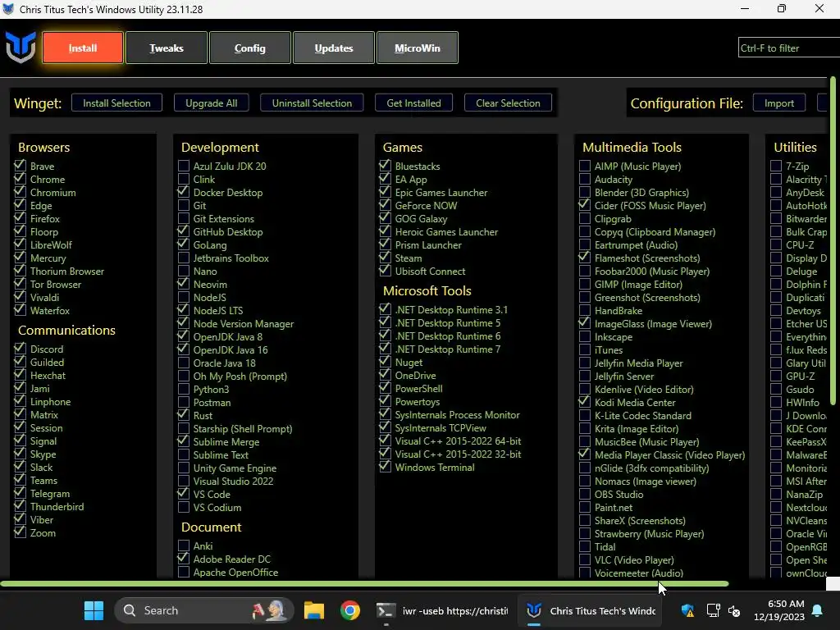
Task: Click Clear Selection button
Action: click(508, 103)
